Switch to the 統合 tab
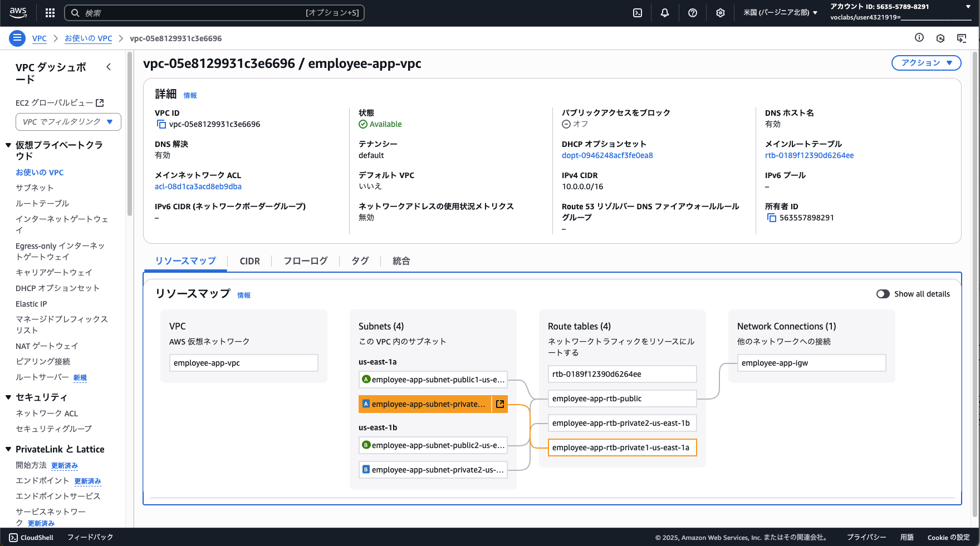 coord(401,261)
